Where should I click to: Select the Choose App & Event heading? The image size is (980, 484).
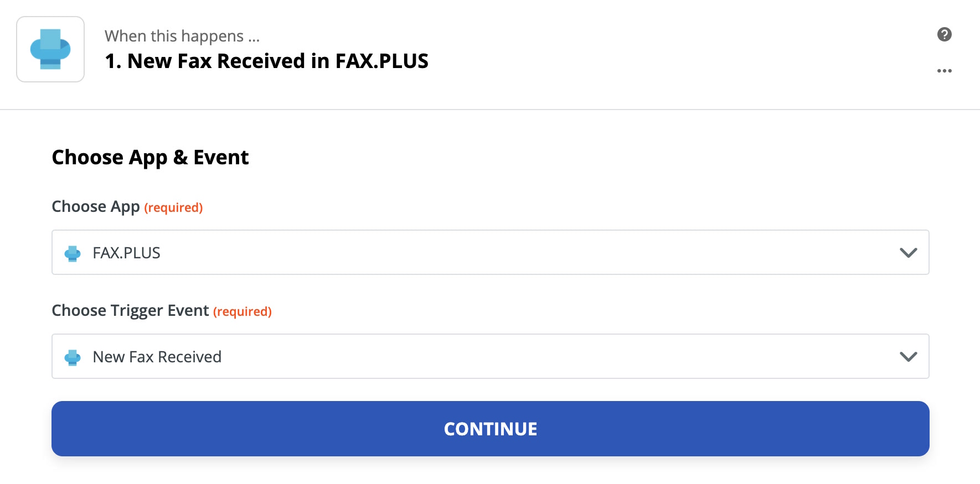tap(150, 157)
